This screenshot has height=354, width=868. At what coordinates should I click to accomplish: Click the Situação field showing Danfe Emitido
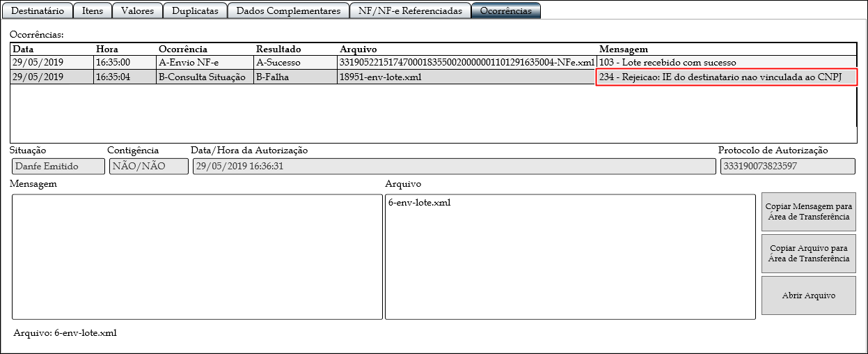coord(57,167)
